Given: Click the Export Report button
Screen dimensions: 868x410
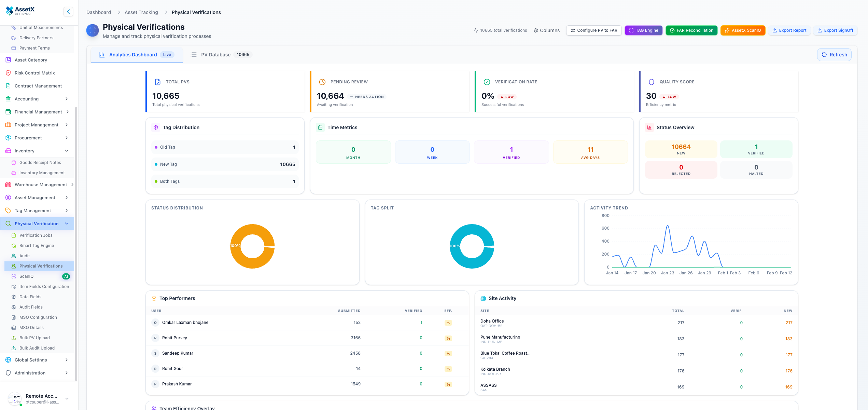Looking at the screenshot, I should click(x=789, y=30).
